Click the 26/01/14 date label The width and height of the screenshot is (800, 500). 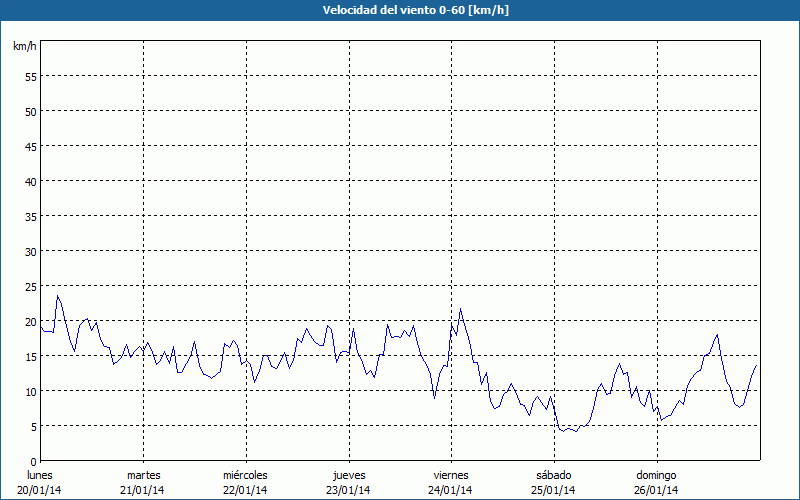click(x=655, y=490)
